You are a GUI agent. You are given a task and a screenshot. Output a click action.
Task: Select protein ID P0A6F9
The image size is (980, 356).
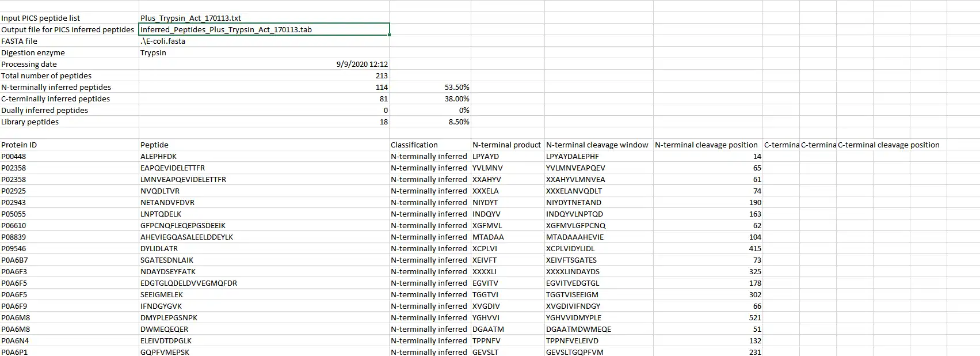(70, 306)
